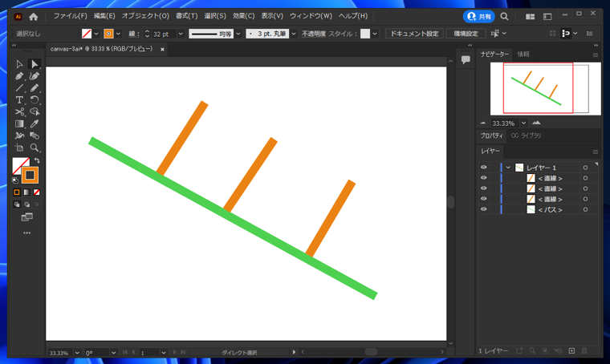The height and width of the screenshot is (364, 610).
Task: Open the comments panel icon
Action: (466, 59)
